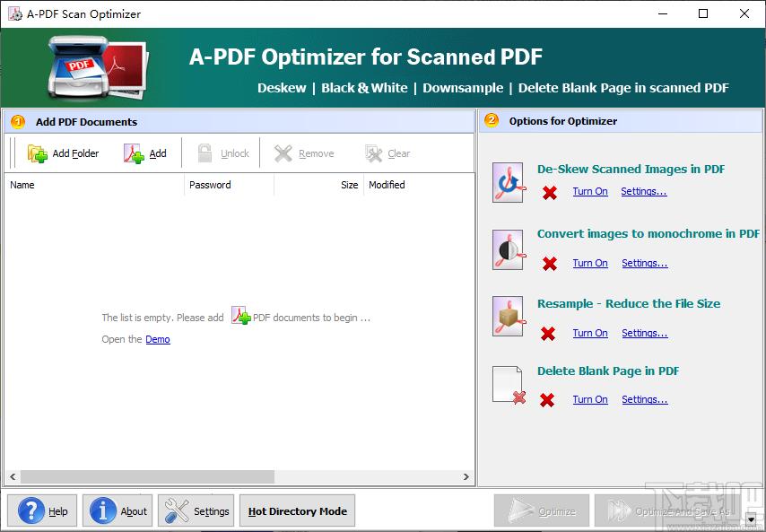Click the Delete Blank Page in PDF heading
The image size is (766, 532).
(608, 371)
